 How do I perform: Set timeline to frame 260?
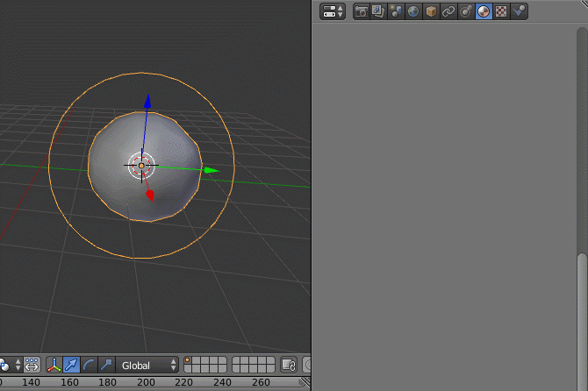261,382
